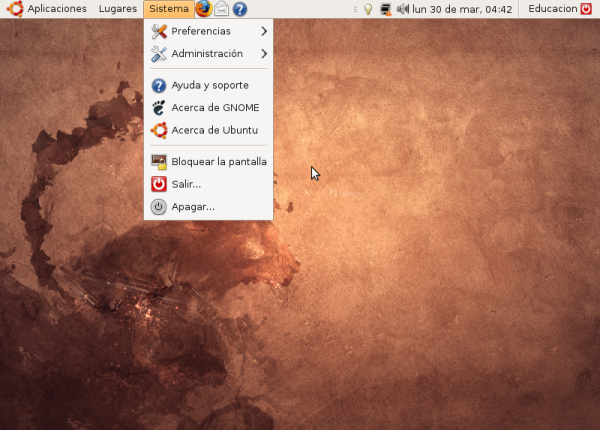
Task: Click the date and time clock
Action: (x=462, y=9)
